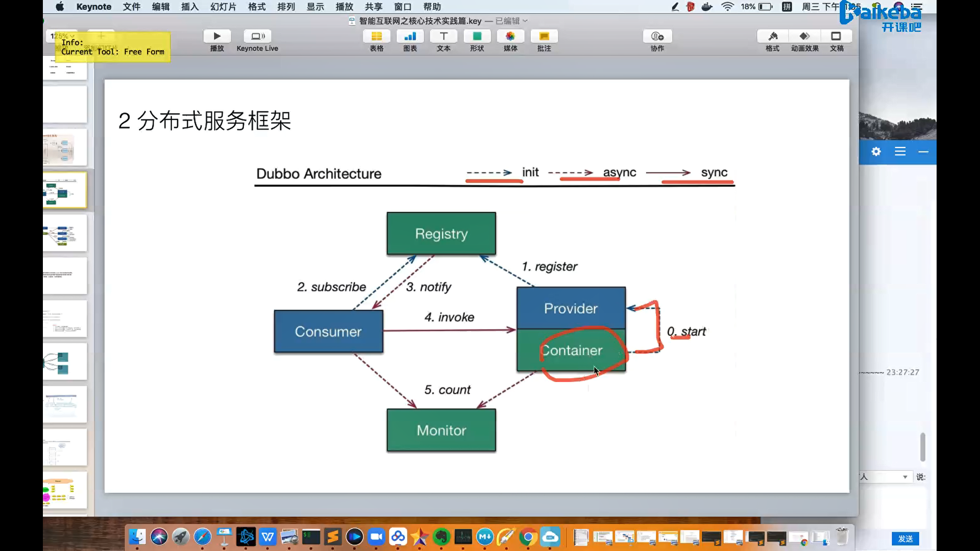
Task: Insert a table via toolbar icon
Action: pos(376,36)
